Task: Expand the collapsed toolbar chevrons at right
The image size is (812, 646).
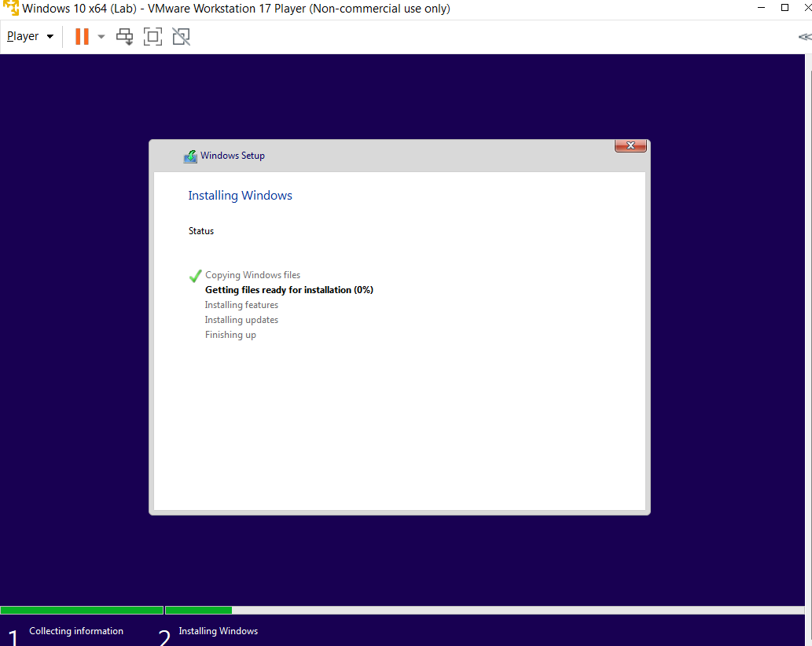Action: [805, 36]
